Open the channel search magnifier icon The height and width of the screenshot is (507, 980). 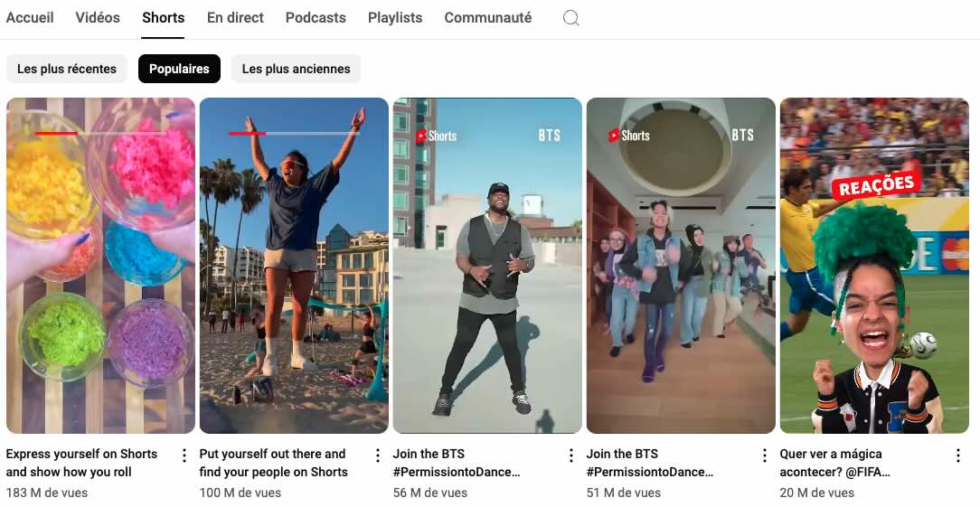570,18
